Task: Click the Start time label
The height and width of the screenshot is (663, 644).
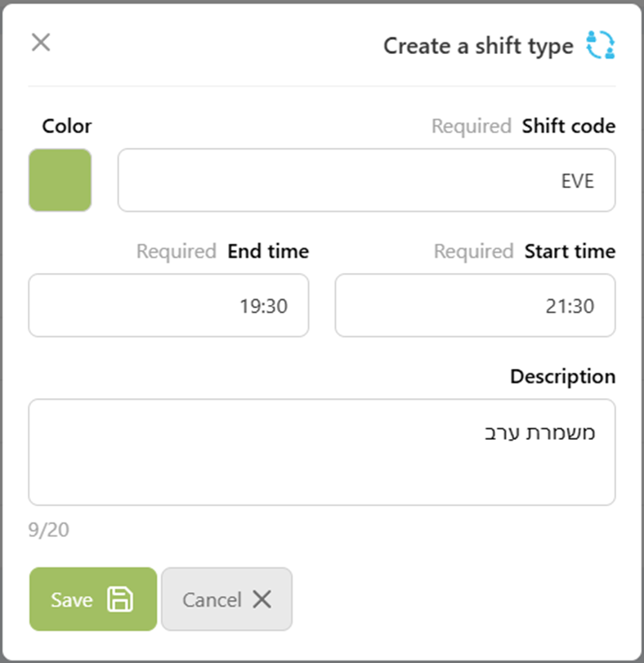Action: 570,251
